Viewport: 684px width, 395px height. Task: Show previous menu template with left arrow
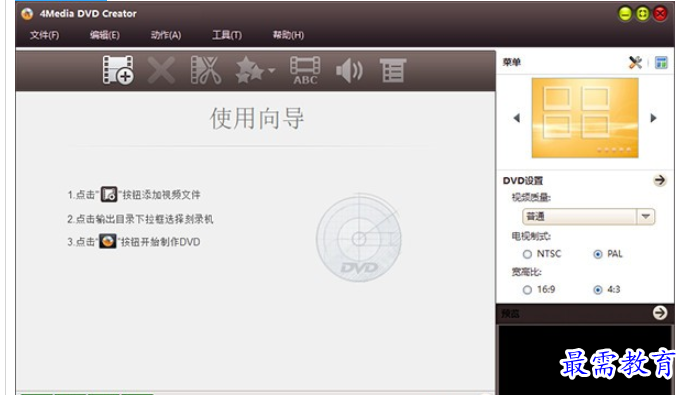(x=517, y=118)
